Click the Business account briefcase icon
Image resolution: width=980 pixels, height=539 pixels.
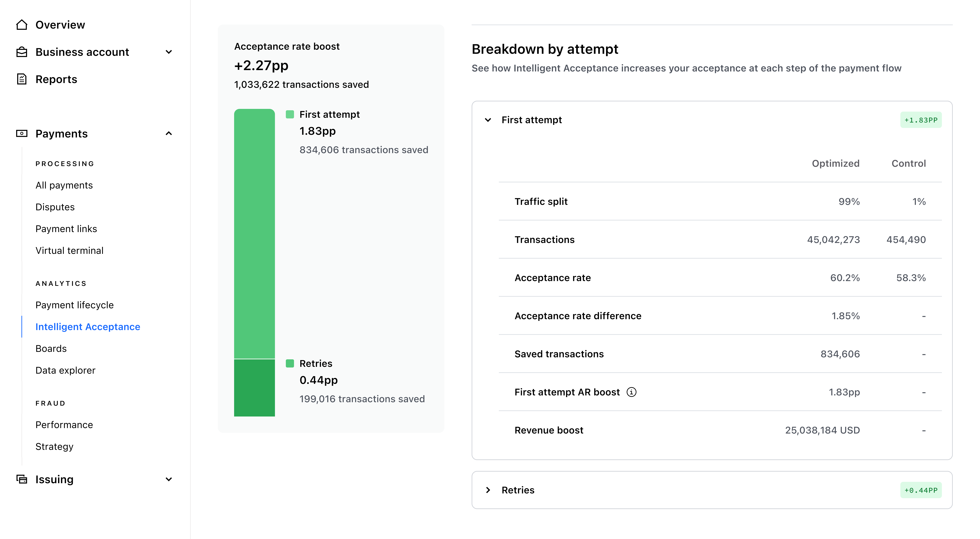pyautogui.click(x=22, y=52)
